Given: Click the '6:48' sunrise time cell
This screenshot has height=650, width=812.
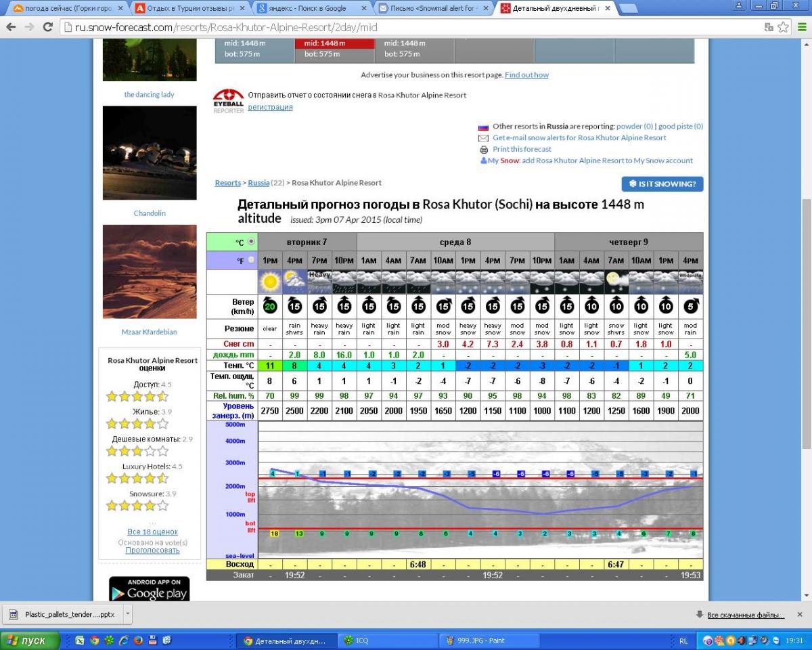Looking at the screenshot, I should [x=418, y=564].
